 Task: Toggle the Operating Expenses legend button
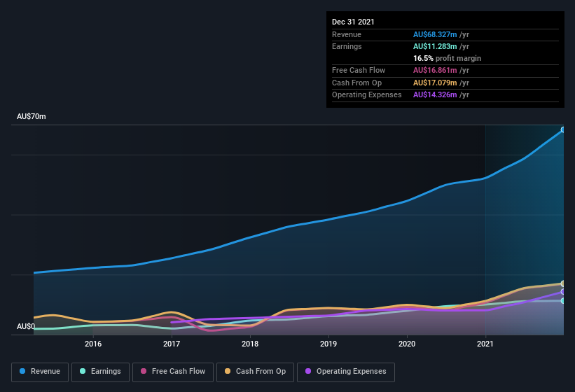click(346, 372)
